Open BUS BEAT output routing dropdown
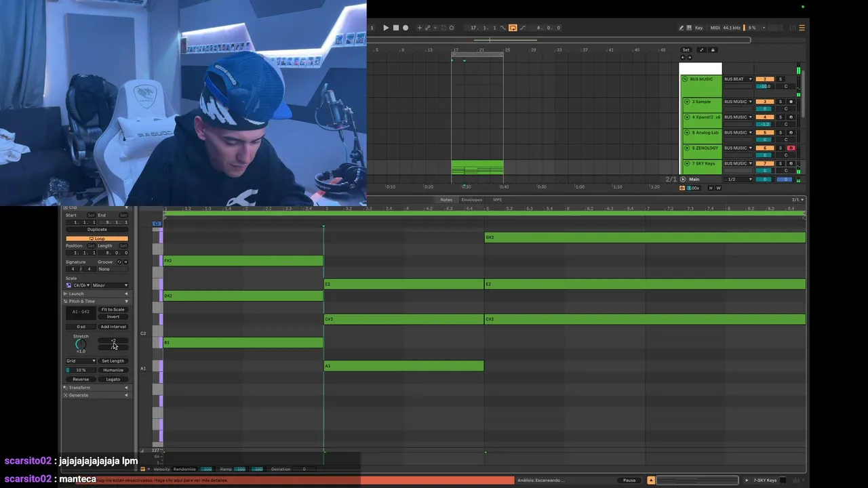Image resolution: width=868 pixels, height=488 pixels. (738, 79)
